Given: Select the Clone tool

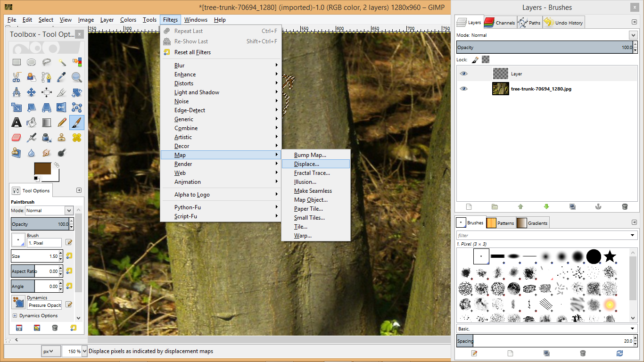Looking at the screenshot, I should 62,137.
